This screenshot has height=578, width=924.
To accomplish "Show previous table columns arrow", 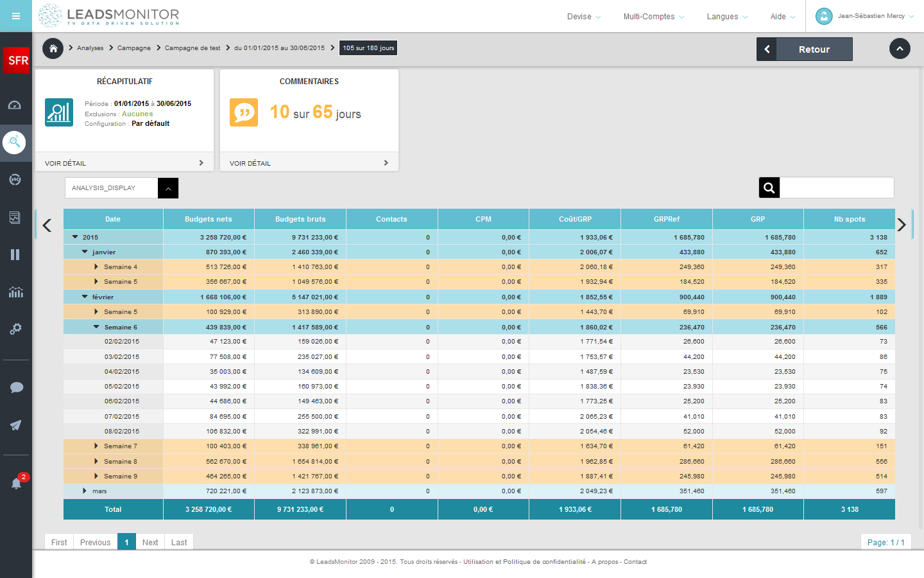I will pyautogui.click(x=47, y=225).
